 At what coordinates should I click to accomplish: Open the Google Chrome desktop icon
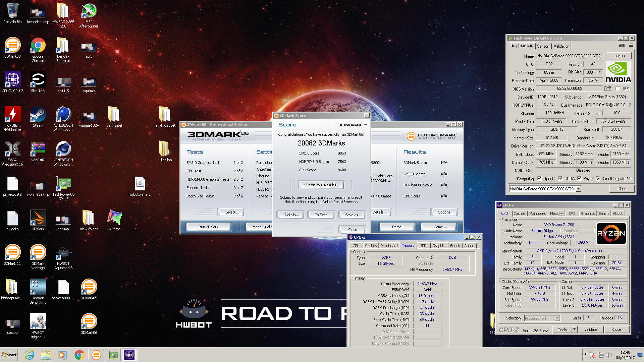click(38, 50)
